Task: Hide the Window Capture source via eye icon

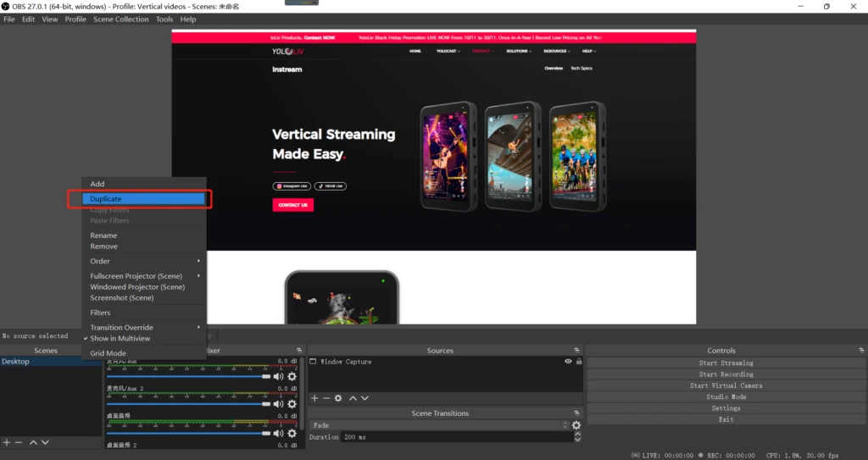Action: 568,362
